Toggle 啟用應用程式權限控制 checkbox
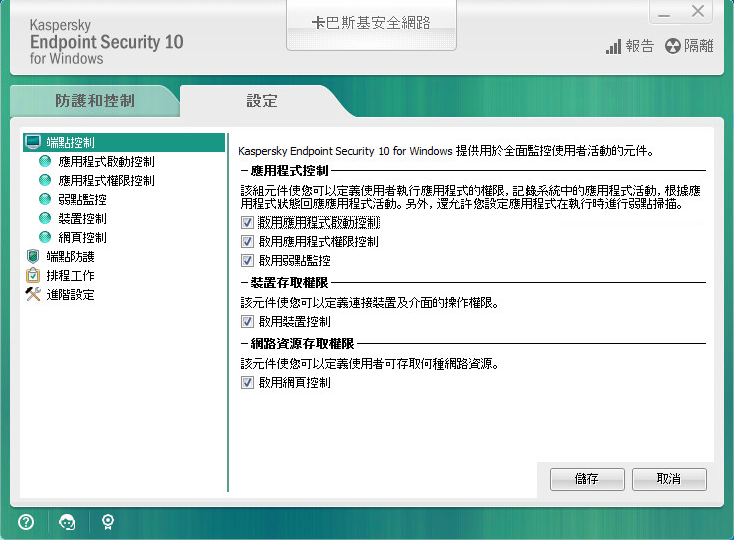 (x=248, y=242)
